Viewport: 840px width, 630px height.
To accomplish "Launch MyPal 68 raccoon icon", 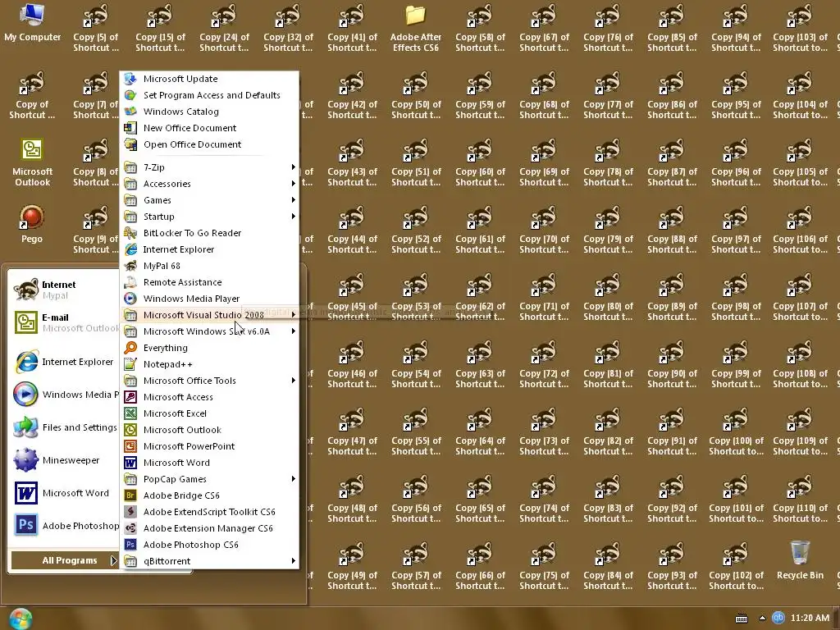I will pos(130,266).
